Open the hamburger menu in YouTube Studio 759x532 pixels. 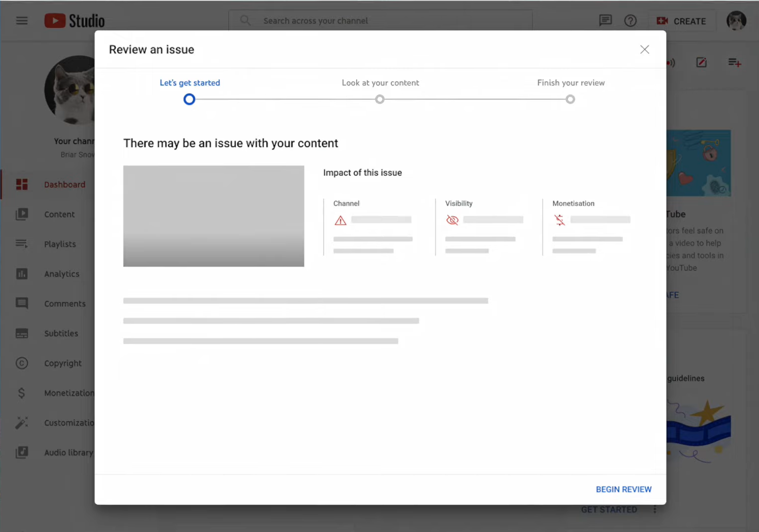click(x=22, y=21)
